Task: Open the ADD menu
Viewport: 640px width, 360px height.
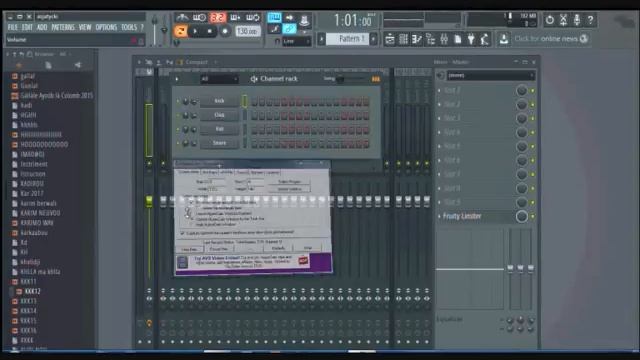Action: 42,27
